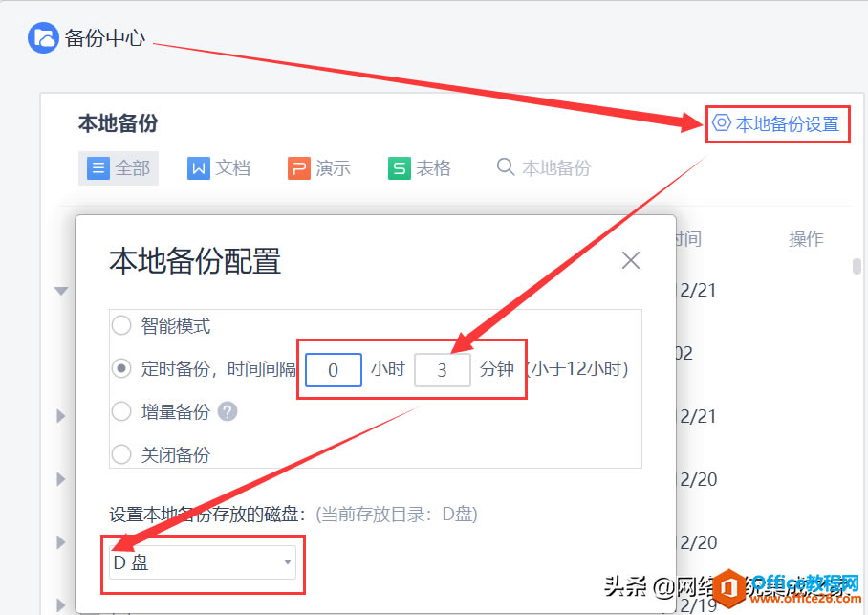Close the 本地备份配置 dialog

click(x=631, y=260)
